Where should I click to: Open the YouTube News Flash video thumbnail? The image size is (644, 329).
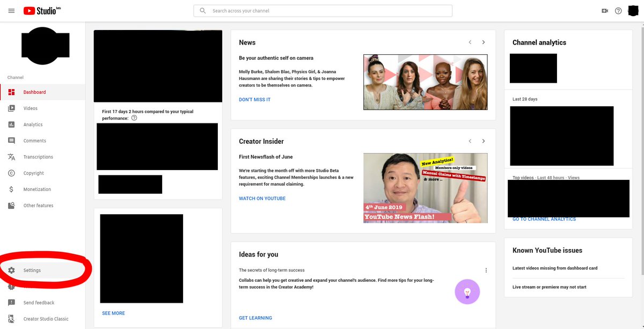point(426,188)
